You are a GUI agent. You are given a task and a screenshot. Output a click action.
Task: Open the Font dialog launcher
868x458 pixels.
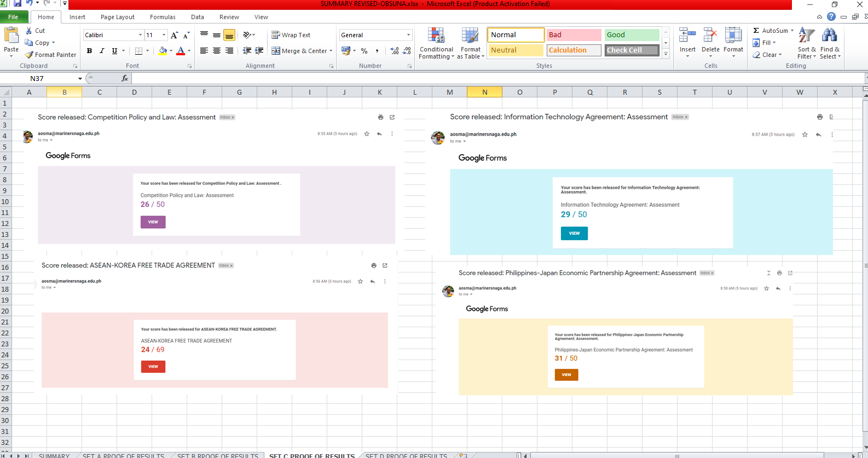[190, 66]
